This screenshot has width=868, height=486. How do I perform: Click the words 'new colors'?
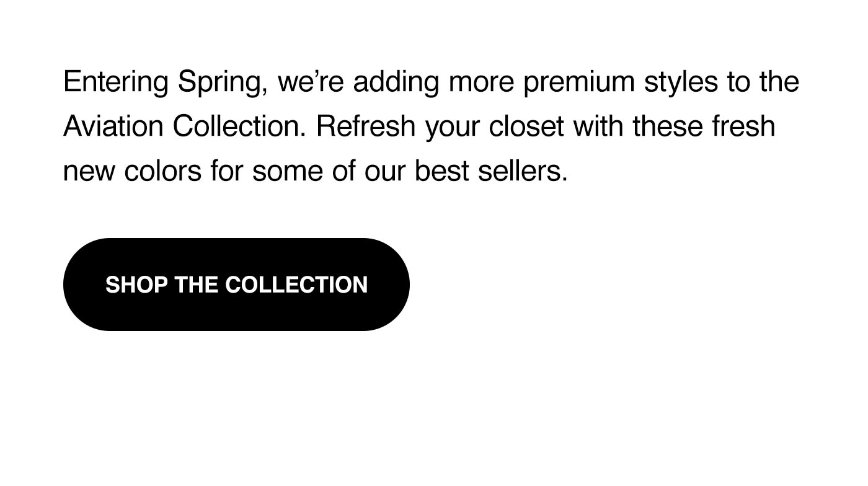[132, 172]
